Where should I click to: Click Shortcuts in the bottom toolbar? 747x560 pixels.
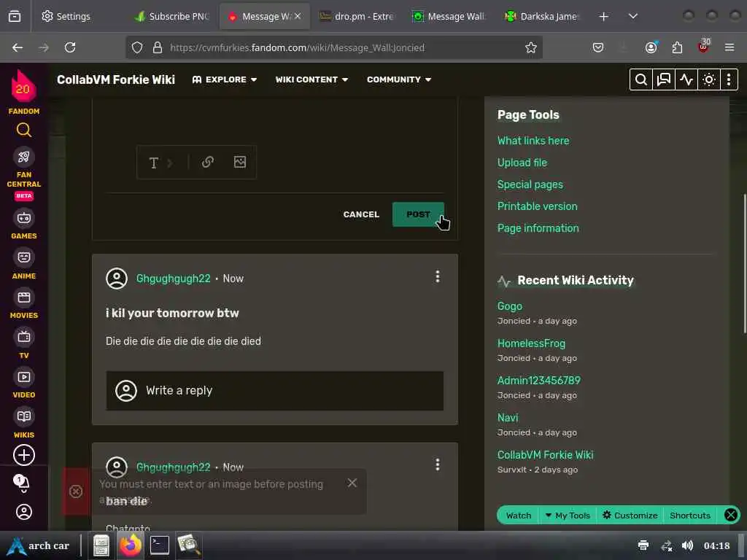(x=690, y=516)
